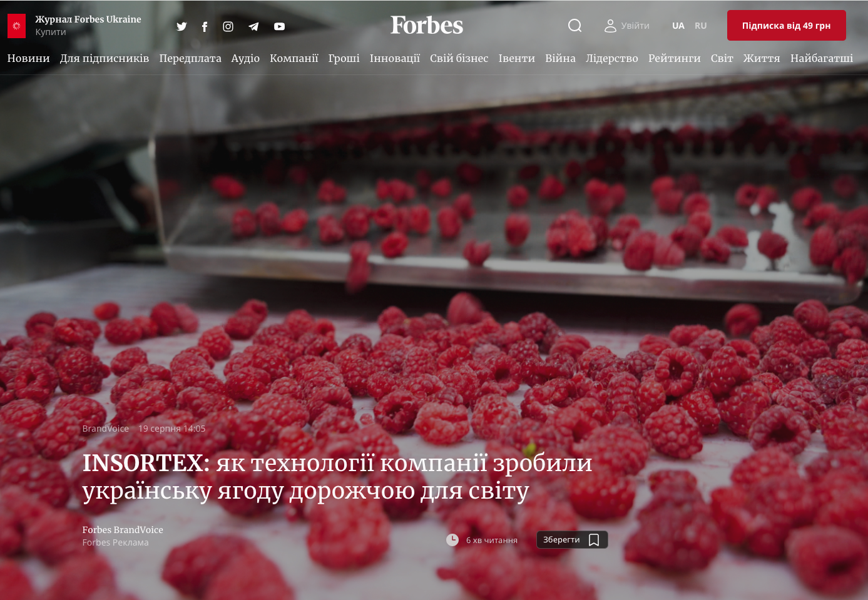Click the Підписка від 49 грн button
868x600 pixels.
tap(786, 26)
